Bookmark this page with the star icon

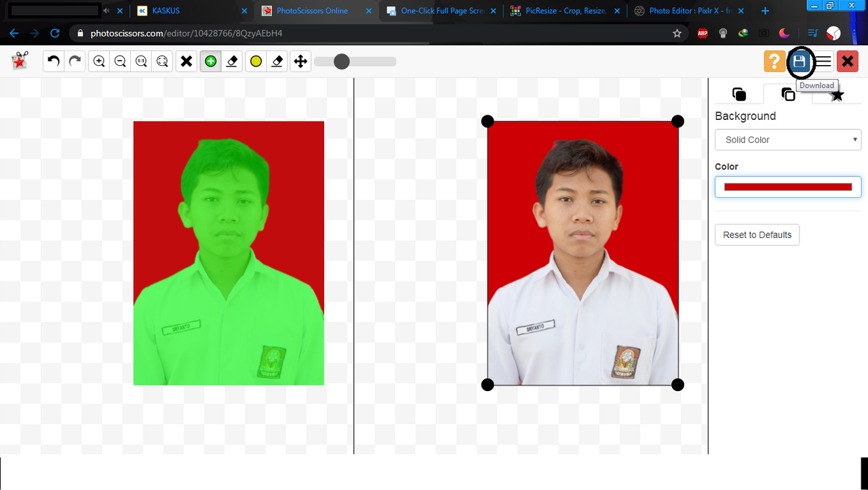click(677, 33)
